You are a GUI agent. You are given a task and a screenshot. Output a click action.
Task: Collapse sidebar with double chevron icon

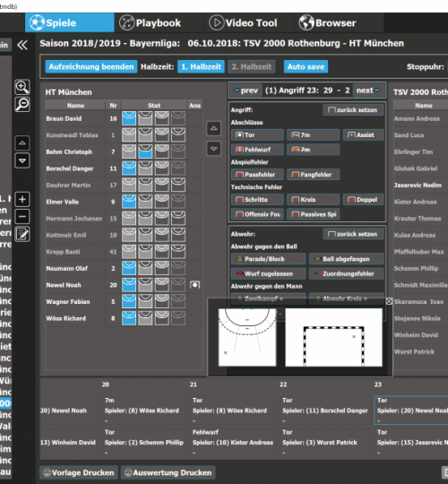click(x=22, y=45)
